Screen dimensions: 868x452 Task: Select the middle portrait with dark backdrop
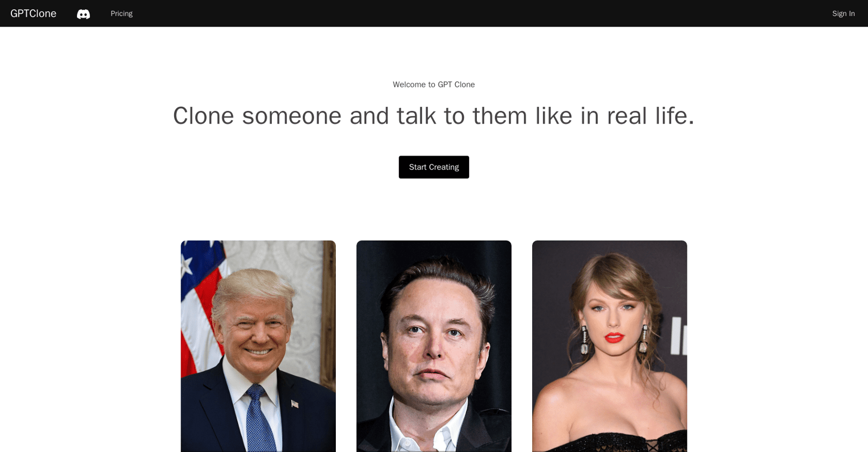434,346
